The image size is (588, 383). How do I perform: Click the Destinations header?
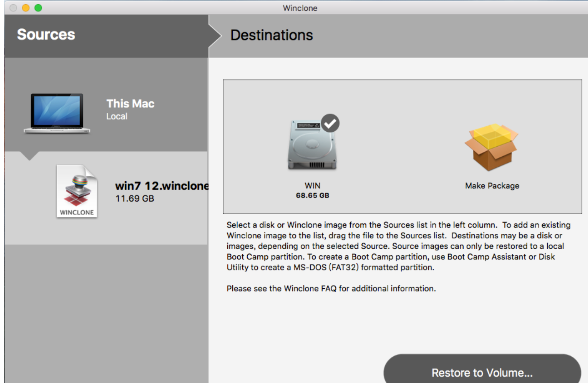coord(272,35)
